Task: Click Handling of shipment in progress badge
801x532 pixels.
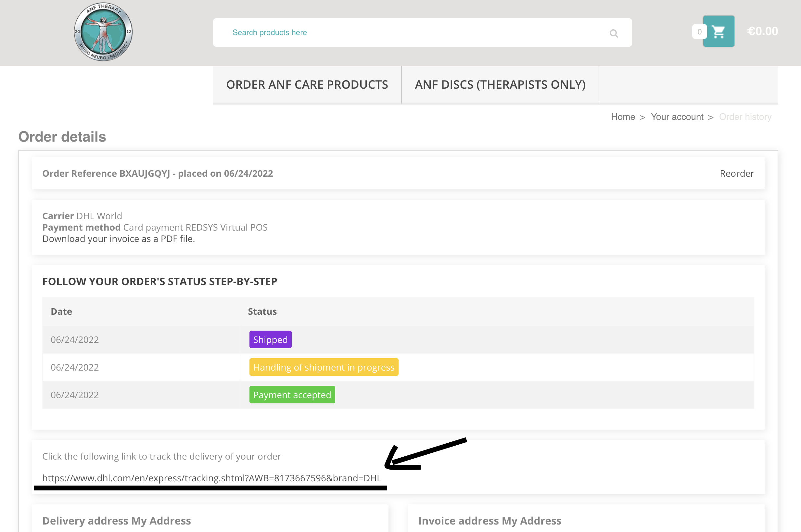Action: point(324,367)
